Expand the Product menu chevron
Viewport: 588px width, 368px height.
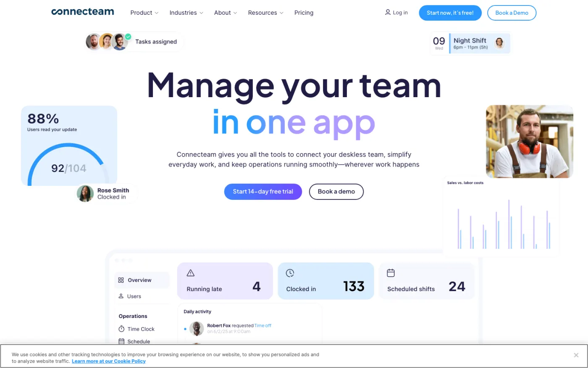coord(157,13)
